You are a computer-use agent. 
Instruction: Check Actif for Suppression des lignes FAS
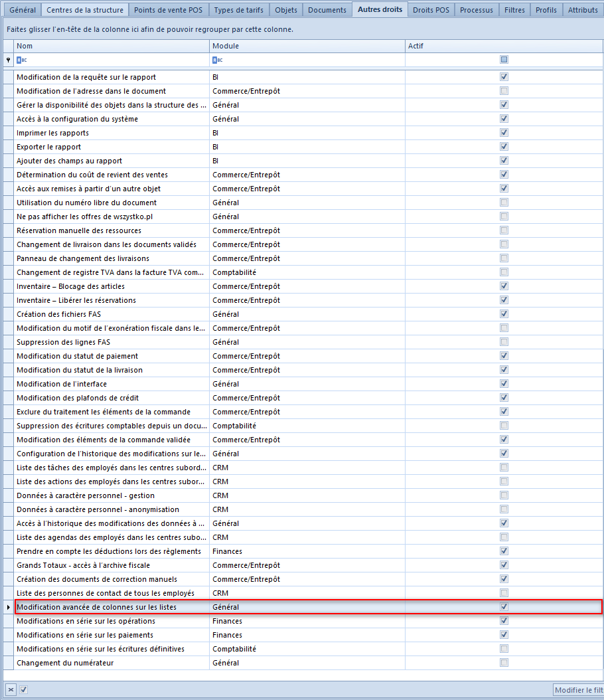[x=504, y=342]
